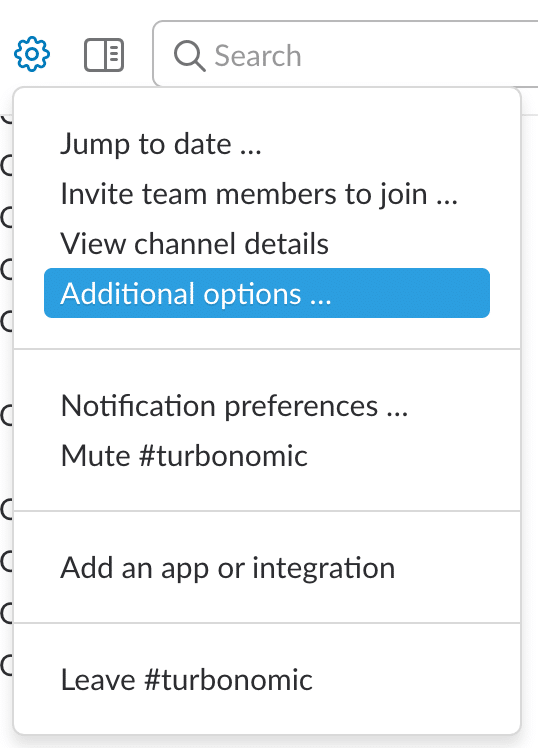Click the channel details menu link
This screenshot has height=748, width=538.
[x=195, y=244]
